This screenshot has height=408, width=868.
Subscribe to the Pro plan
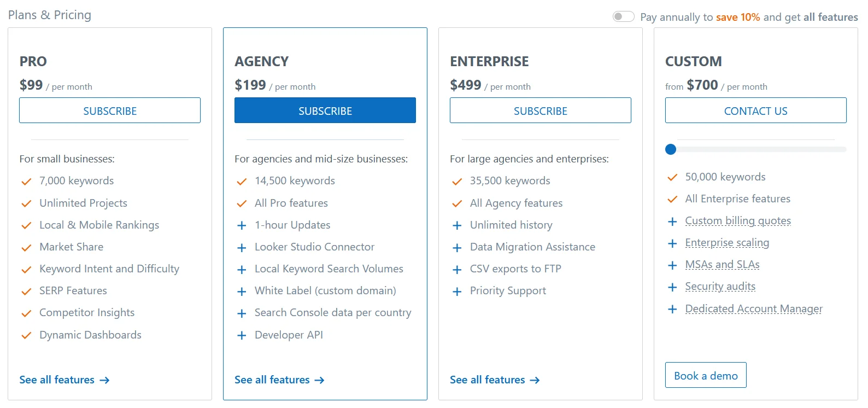(x=110, y=110)
